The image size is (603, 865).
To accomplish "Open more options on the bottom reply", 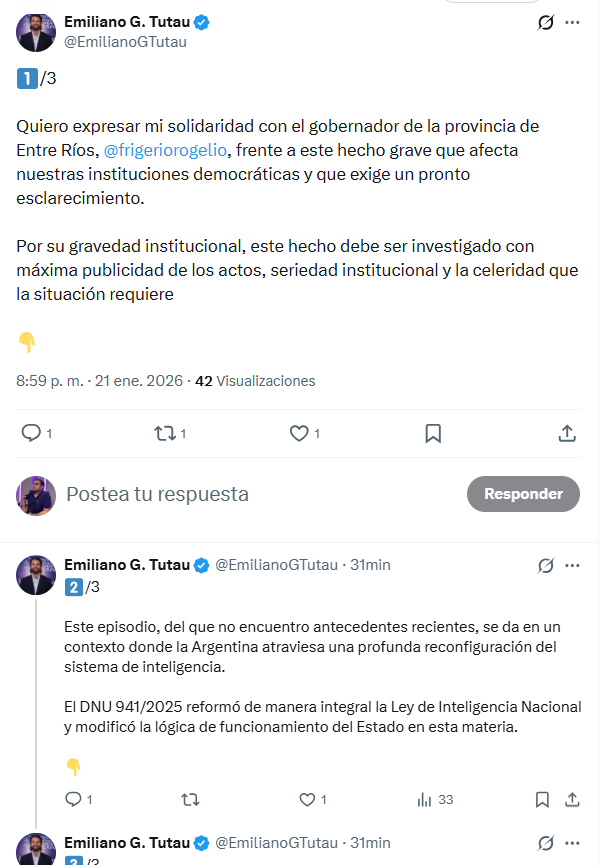I will (x=572, y=843).
